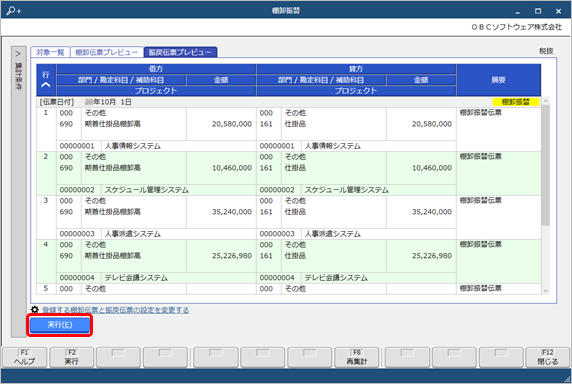Click the yellow 棚卸振替 label
Screen dimensions: 572x384
[x=515, y=102]
